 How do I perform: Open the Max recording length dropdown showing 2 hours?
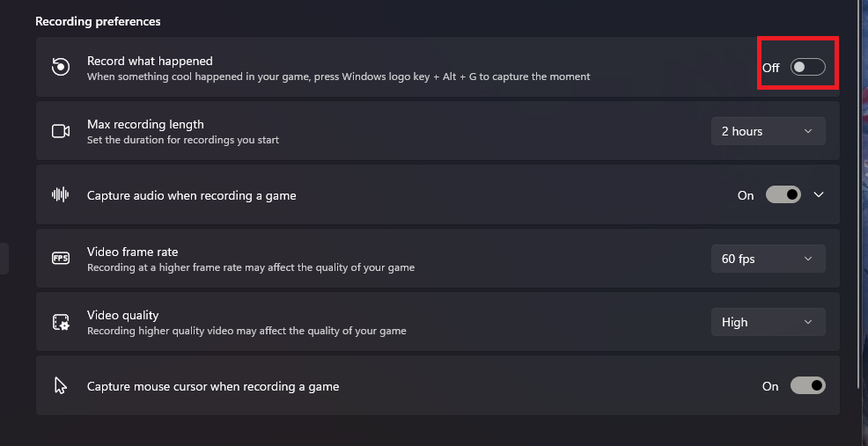(x=768, y=131)
